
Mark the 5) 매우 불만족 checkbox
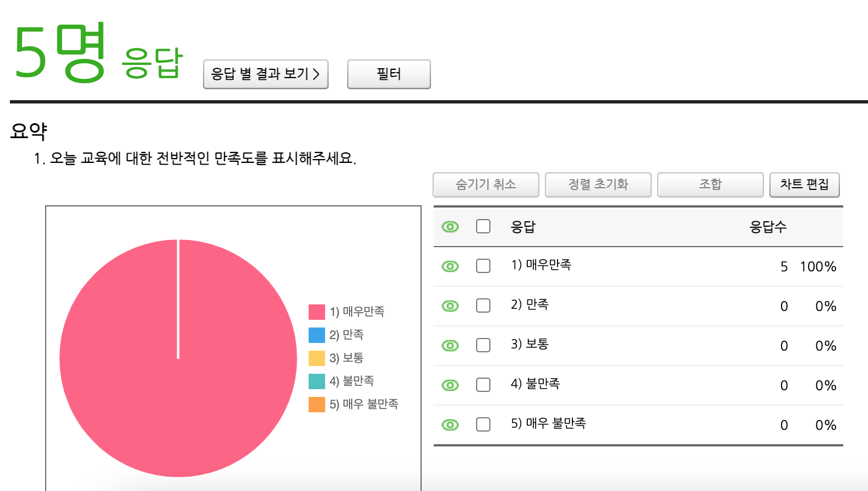[x=483, y=424]
